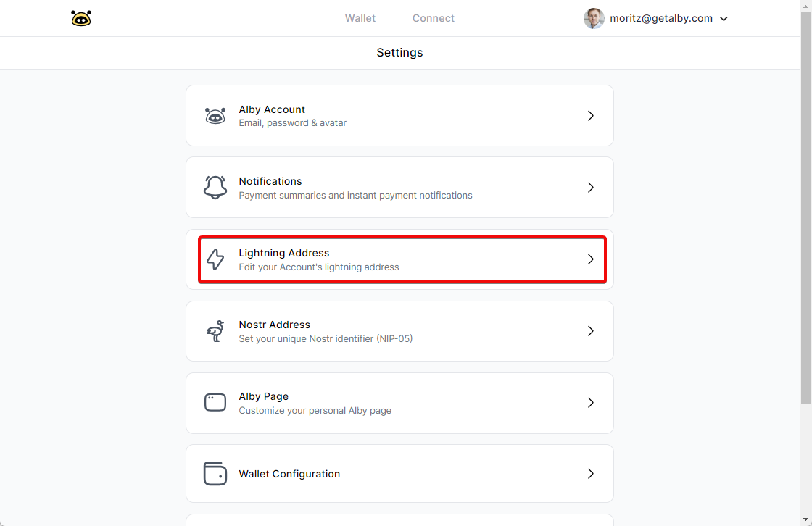Click the Alby Account bee face icon
Screen dimensions: 812x526
[x=215, y=116]
